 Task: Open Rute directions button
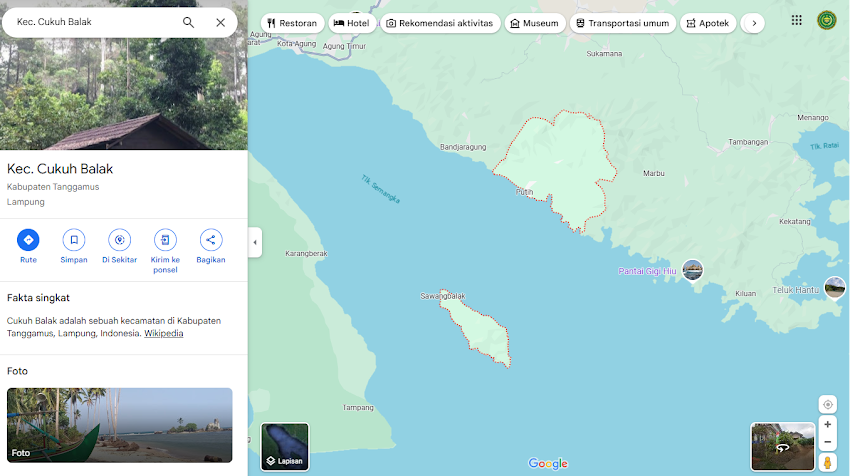28,240
